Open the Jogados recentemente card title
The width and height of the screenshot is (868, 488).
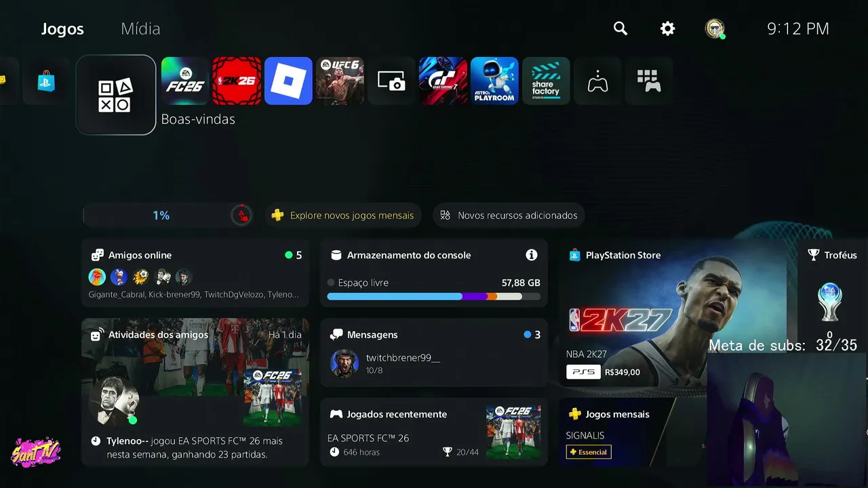397,414
